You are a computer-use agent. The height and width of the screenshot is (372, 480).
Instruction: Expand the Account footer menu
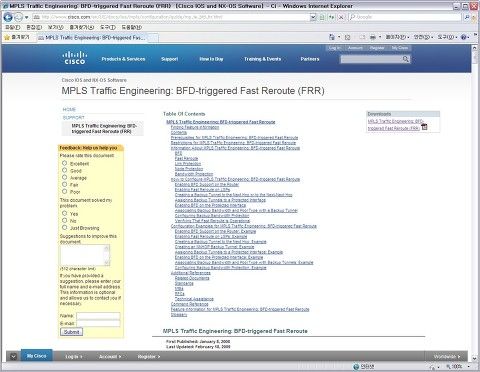(110, 357)
